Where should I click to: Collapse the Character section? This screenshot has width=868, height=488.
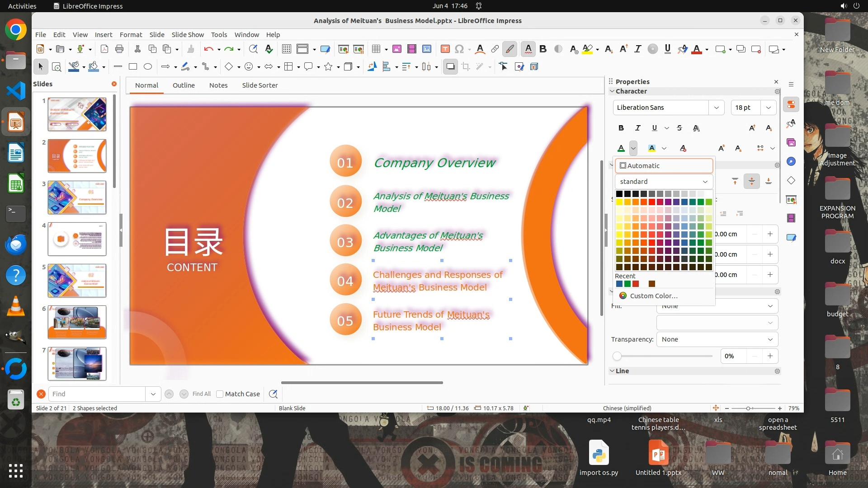pos(612,91)
